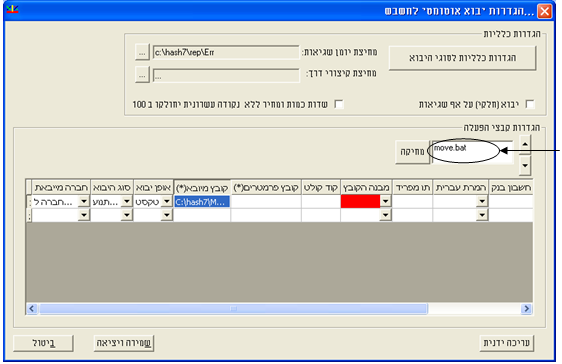Click the שמירה ויציאה save and exit button
Screen dimensions: 562x364
coord(124,343)
